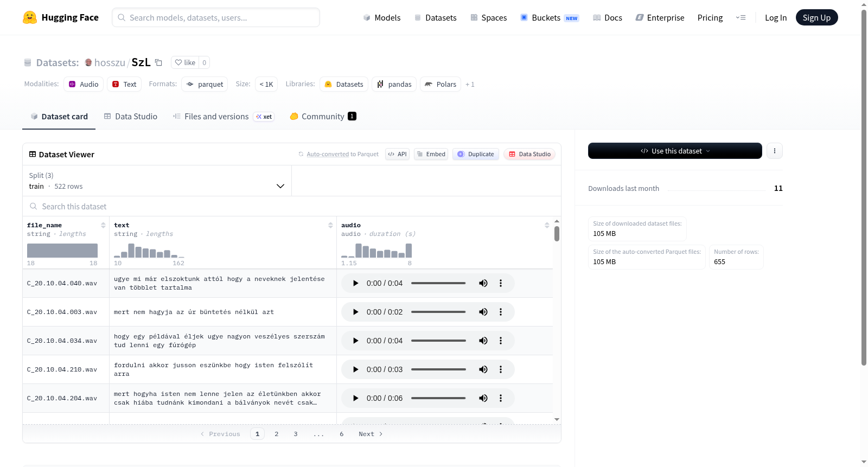
Task: Expand the more navigation menu icon
Action: (x=741, y=17)
